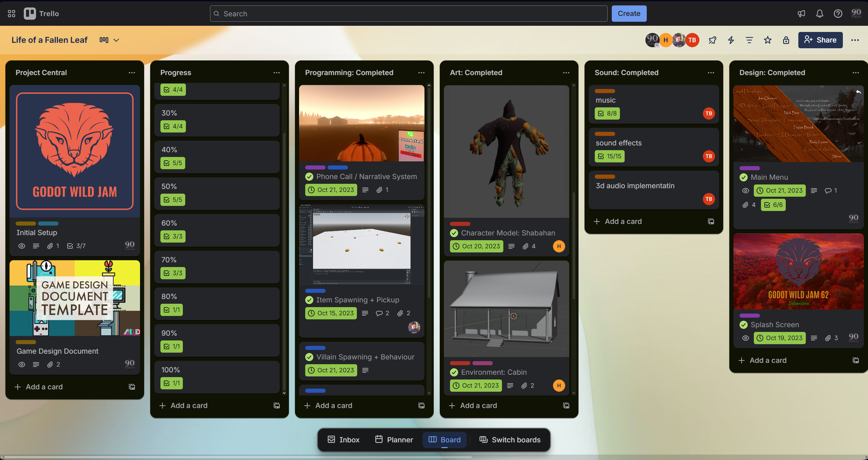Click the blue Create button
The height and width of the screenshot is (460, 868).
(629, 14)
